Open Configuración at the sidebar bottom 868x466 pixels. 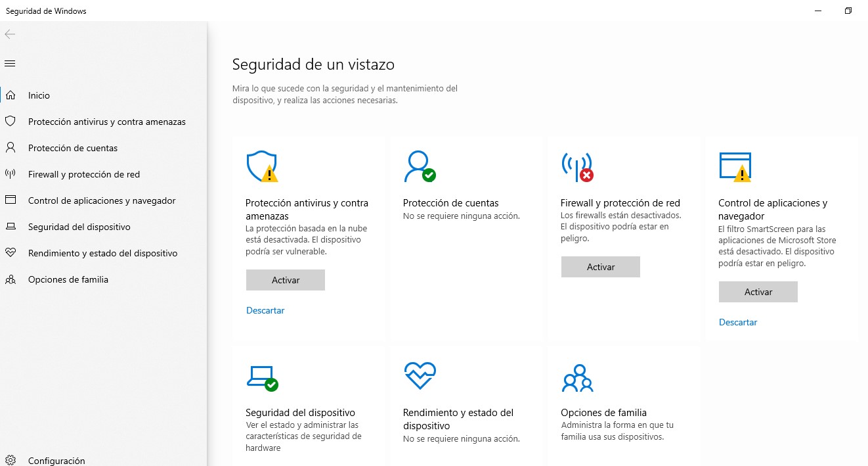(56, 461)
